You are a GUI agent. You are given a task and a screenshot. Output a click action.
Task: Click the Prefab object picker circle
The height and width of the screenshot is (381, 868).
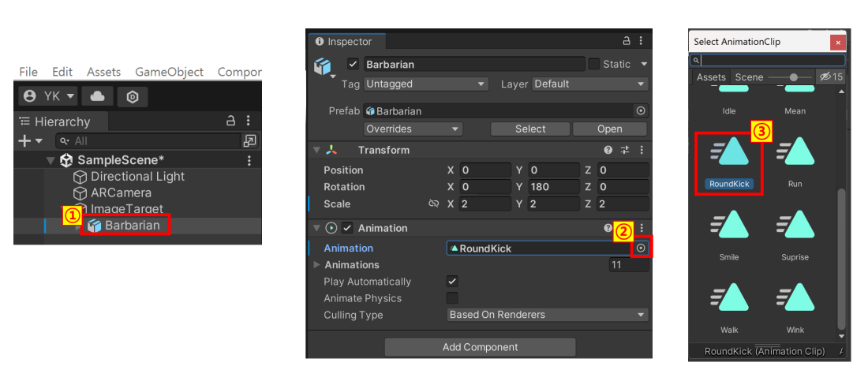coord(641,110)
